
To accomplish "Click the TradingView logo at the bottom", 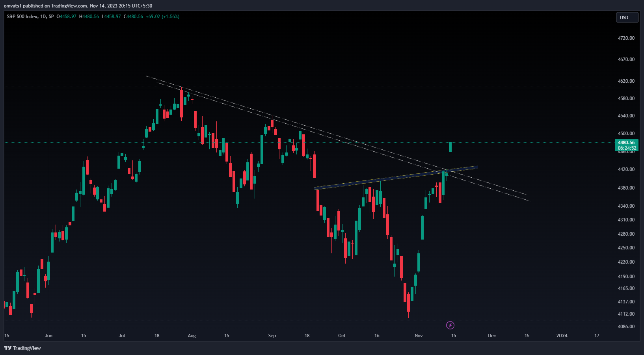I will [22, 348].
